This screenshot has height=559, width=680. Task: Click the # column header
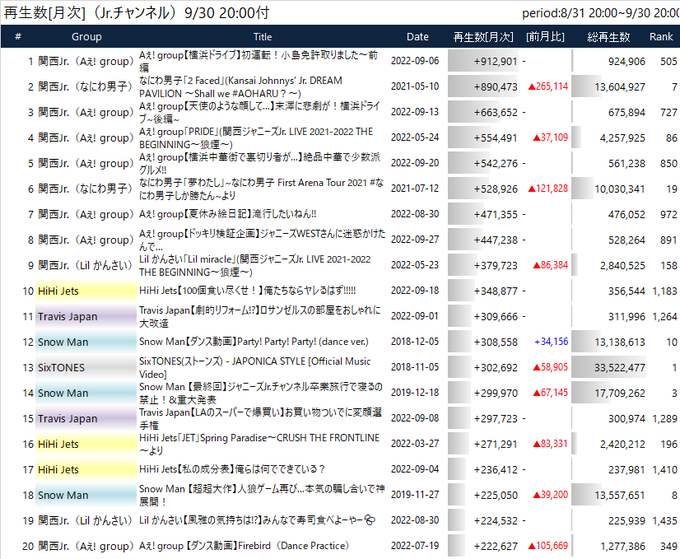[18, 37]
